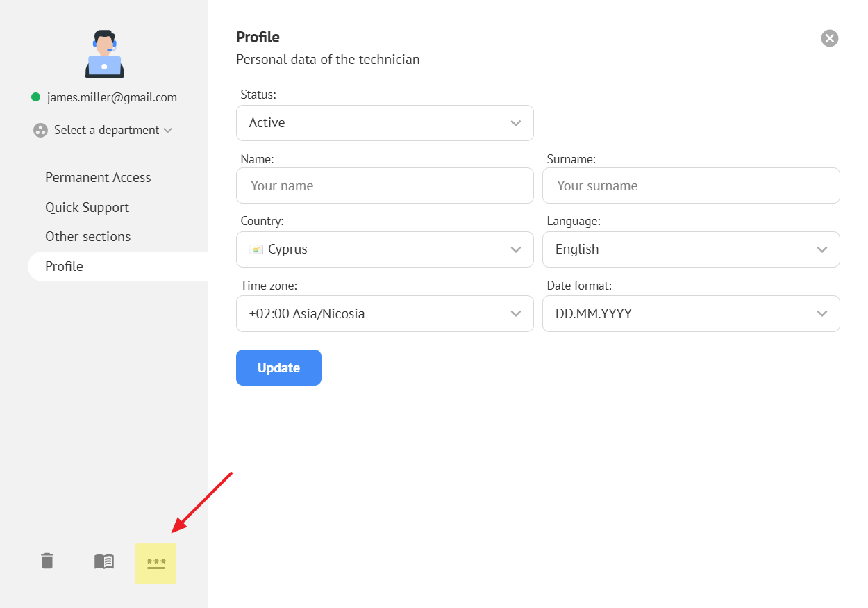Click the technician avatar image
Viewport: 868px width, 608px height.
pyautogui.click(x=104, y=54)
